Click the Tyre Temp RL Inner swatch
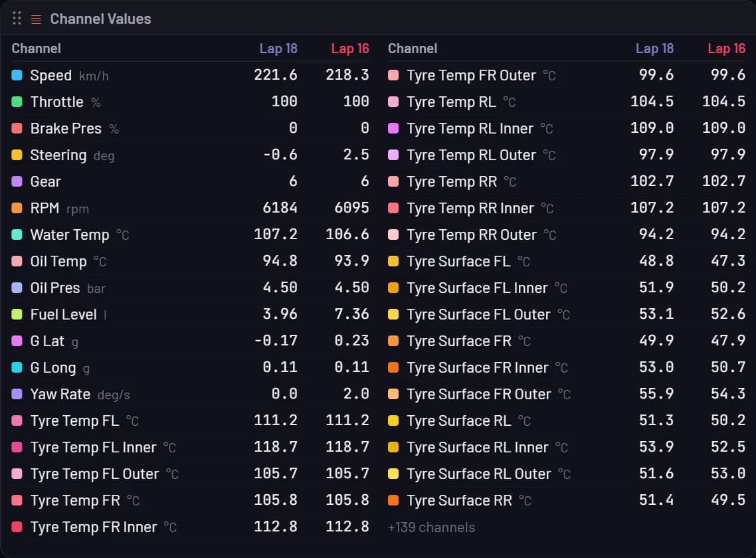The height and width of the screenshot is (558, 756). click(393, 128)
